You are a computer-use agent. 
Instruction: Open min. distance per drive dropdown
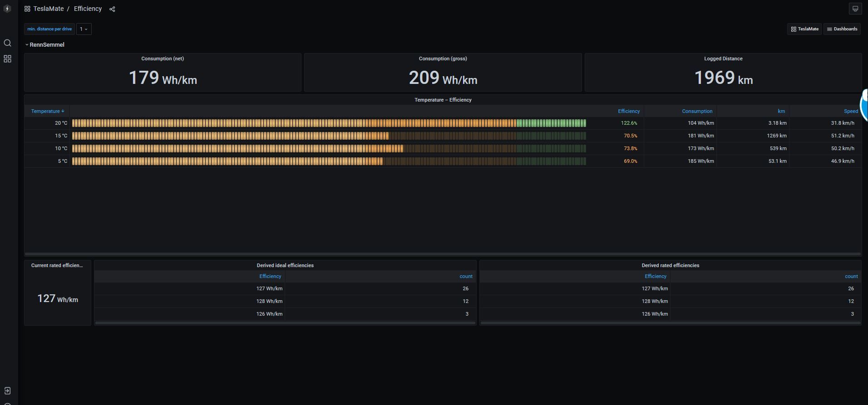84,29
